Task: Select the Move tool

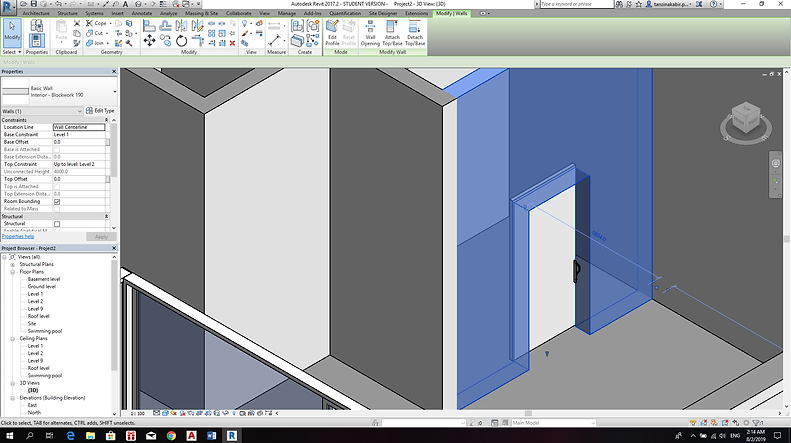Action: click(149, 41)
